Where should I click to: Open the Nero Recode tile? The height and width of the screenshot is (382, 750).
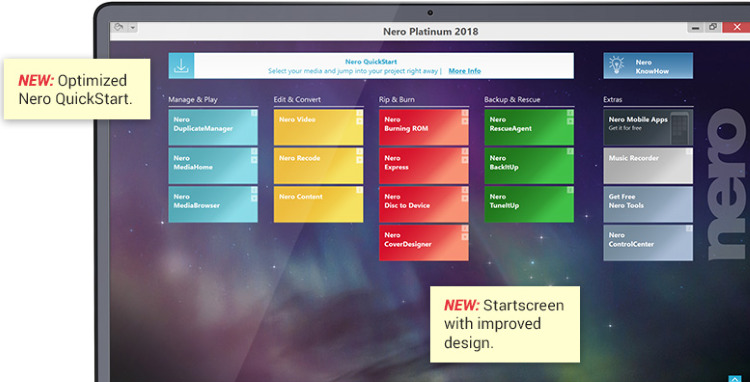318,165
